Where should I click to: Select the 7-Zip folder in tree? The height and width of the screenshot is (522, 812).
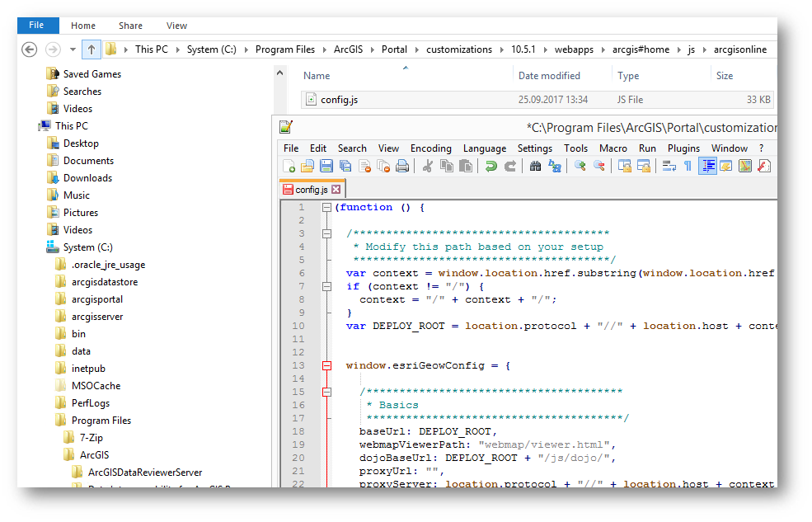92,438
